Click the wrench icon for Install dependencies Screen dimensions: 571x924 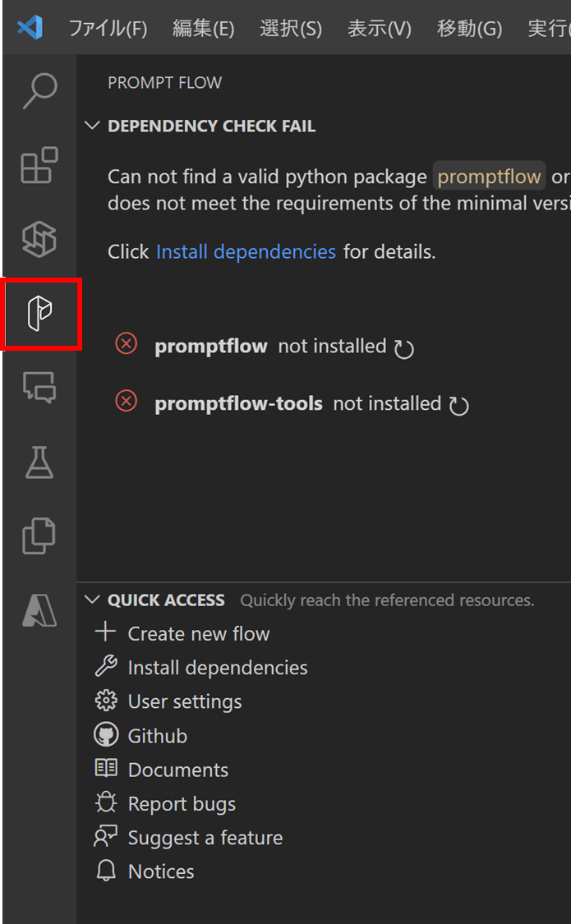(x=106, y=666)
